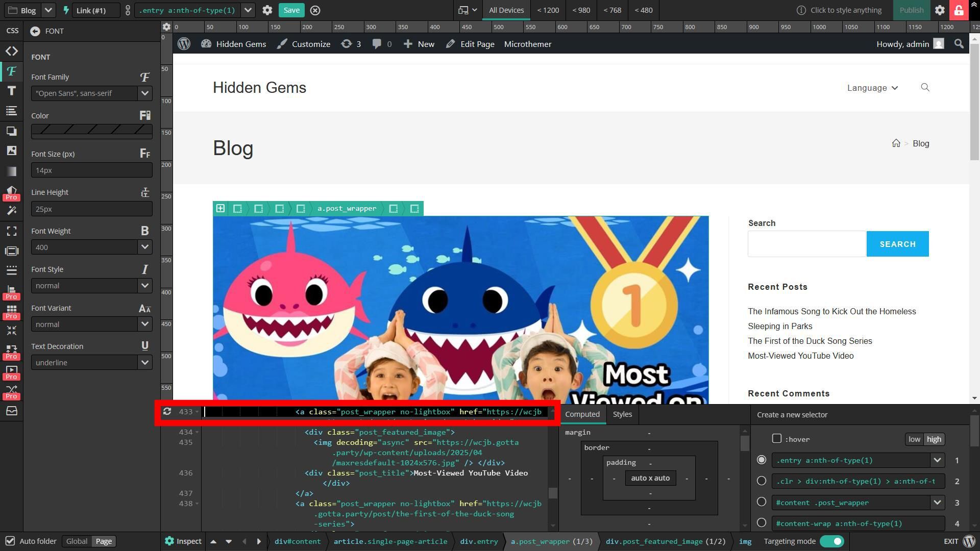Viewport: 980px width, 551px height.
Task: Open the inbox tray sidebar icon
Action: [11, 411]
